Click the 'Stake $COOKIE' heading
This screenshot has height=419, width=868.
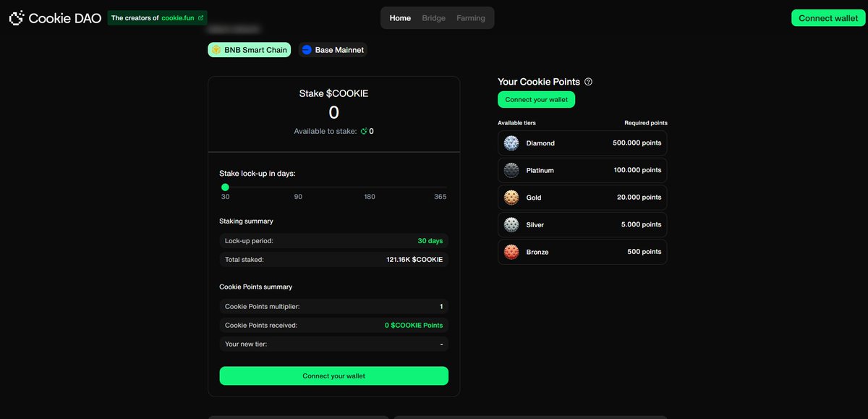point(333,93)
